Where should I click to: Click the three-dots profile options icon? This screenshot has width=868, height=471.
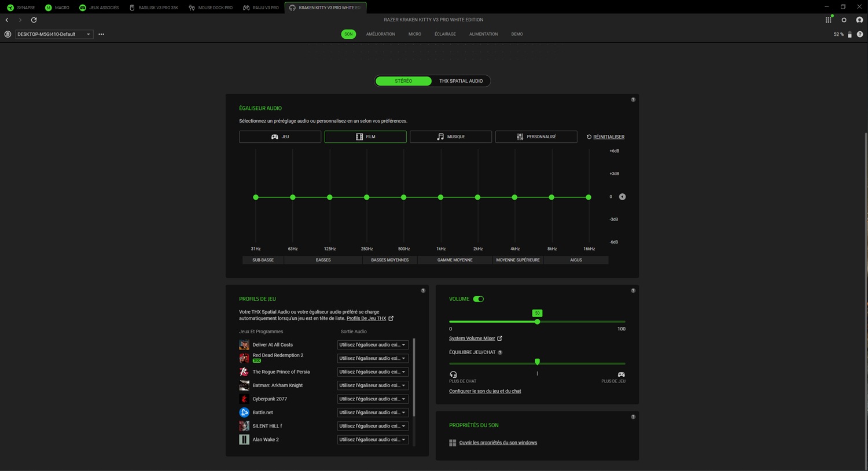pyautogui.click(x=101, y=34)
